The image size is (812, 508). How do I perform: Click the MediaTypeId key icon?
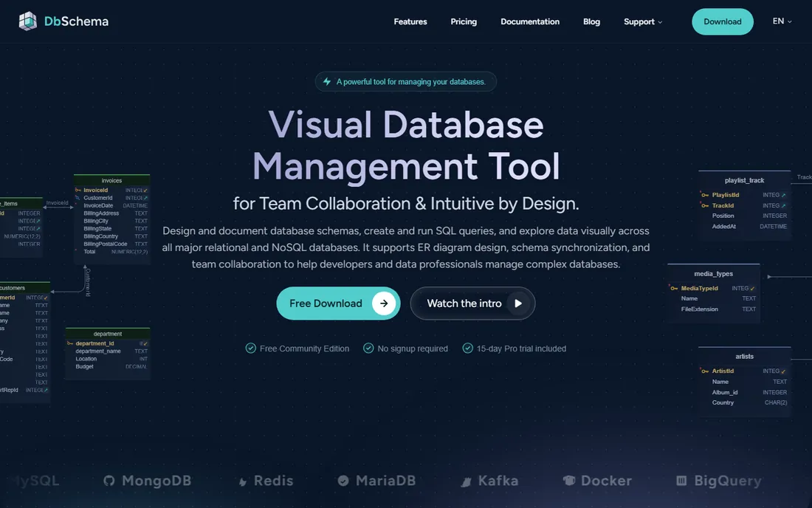coord(674,288)
